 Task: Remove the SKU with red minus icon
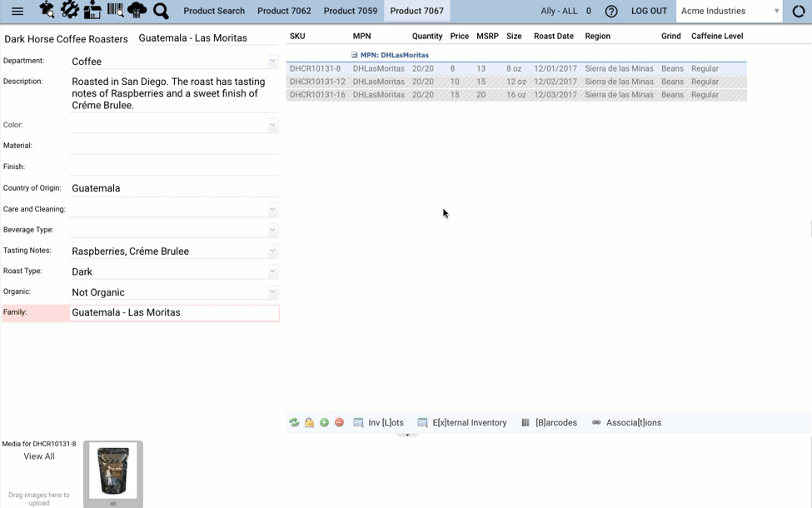coord(339,422)
